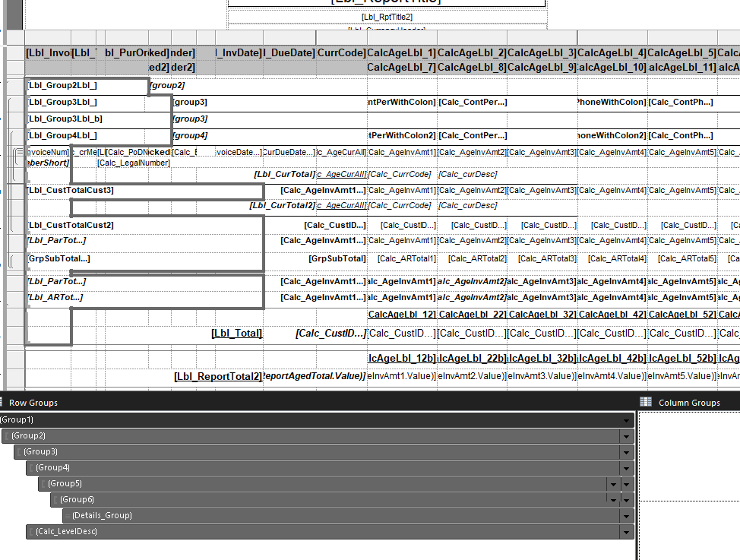Select the (Group3) row group
Image resolution: width=740 pixels, height=560 pixels.
(x=324, y=452)
